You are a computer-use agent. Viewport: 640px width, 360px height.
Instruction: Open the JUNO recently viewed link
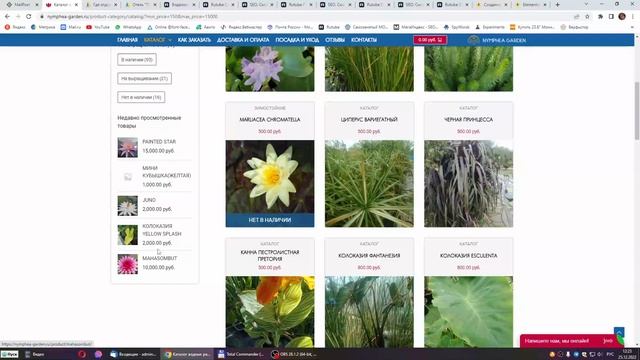[x=149, y=200]
